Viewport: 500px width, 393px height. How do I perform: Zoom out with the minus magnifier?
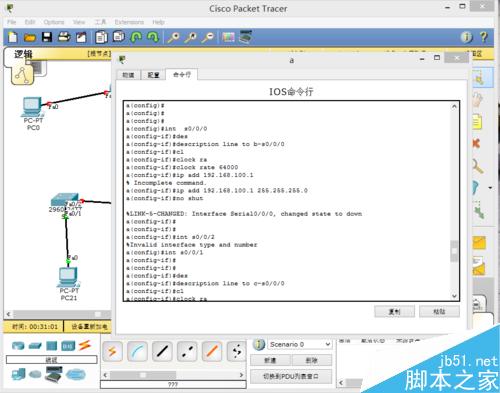[x=208, y=37]
